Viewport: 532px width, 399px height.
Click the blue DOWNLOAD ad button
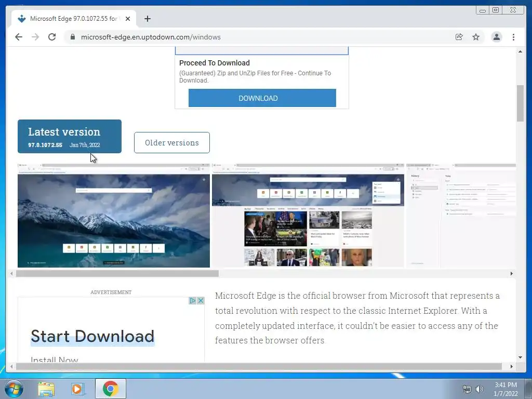point(262,98)
